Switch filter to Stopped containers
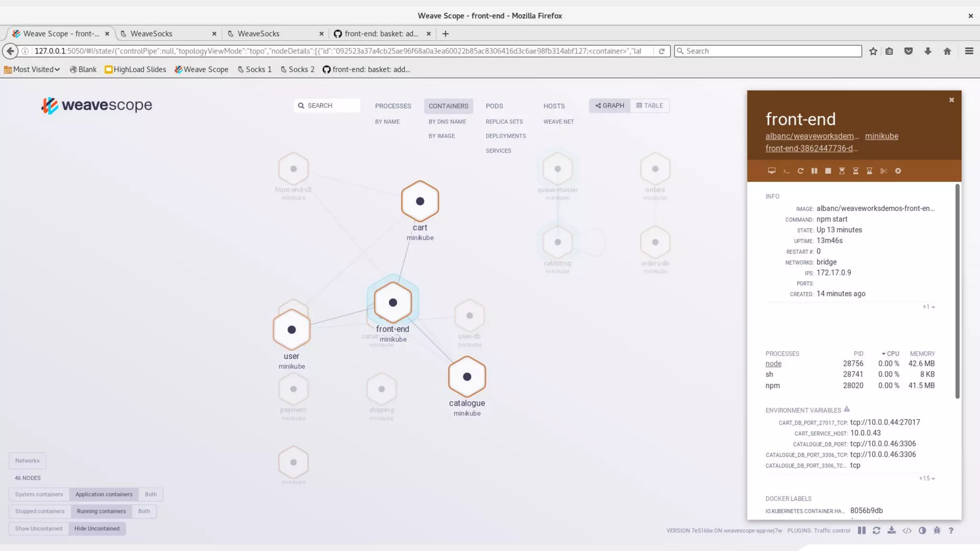The width and height of the screenshot is (980, 551). point(40,511)
